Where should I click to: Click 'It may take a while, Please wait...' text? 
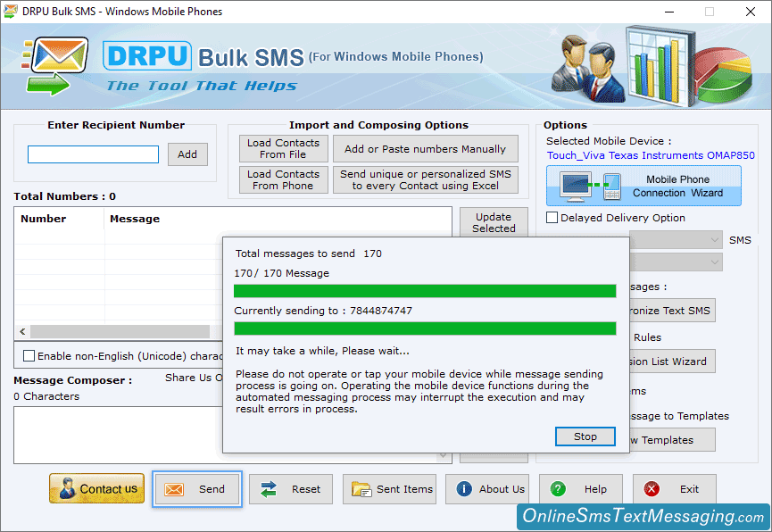pos(322,351)
